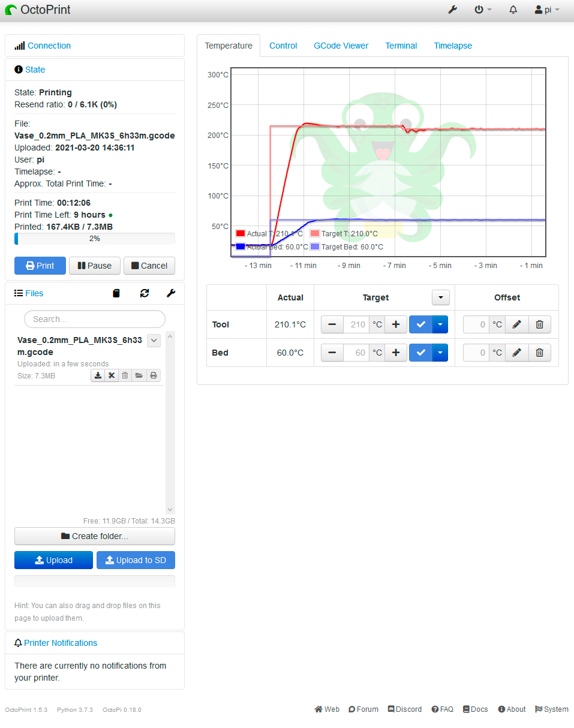The width and height of the screenshot is (574, 728).
Task: Download the Vase gcode file
Action: tap(98, 375)
